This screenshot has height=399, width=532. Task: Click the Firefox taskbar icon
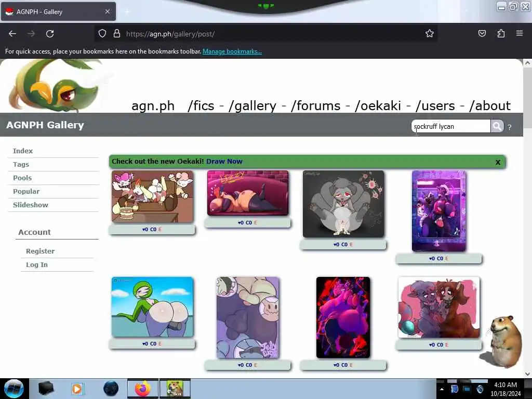click(143, 389)
